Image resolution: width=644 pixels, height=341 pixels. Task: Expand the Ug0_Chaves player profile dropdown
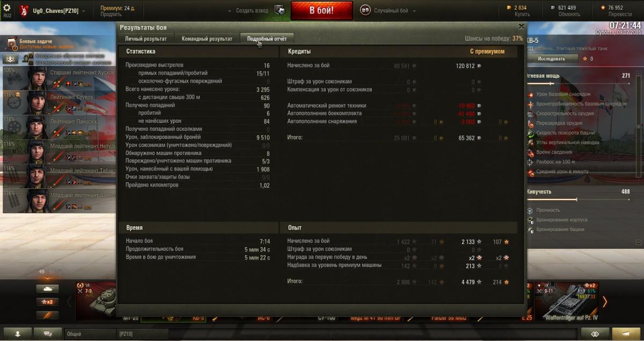coord(52,11)
